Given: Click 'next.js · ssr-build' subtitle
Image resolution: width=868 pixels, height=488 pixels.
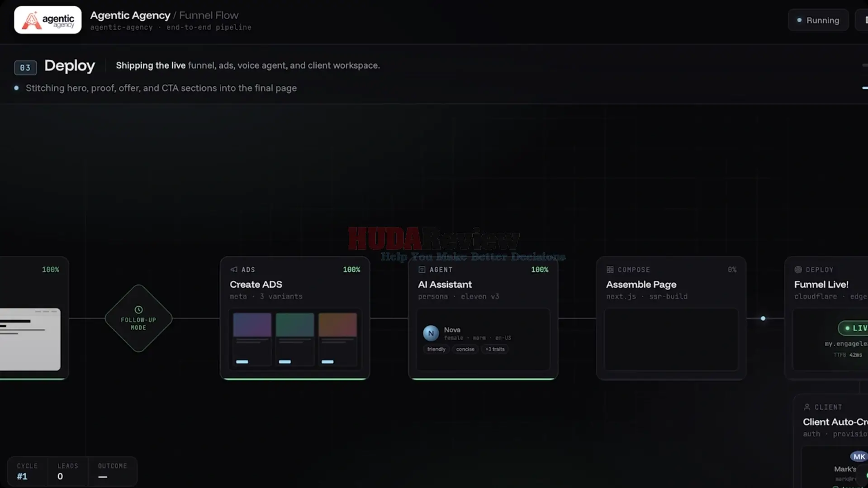Looking at the screenshot, I should click(x=646, y=297).
